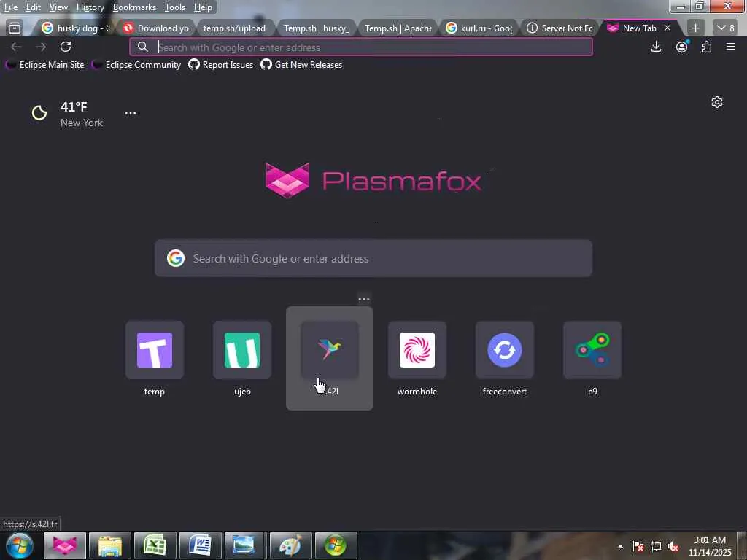Click the Plasmafox logo
Viewport: 747px width, 560px height.
coord(373,181)
